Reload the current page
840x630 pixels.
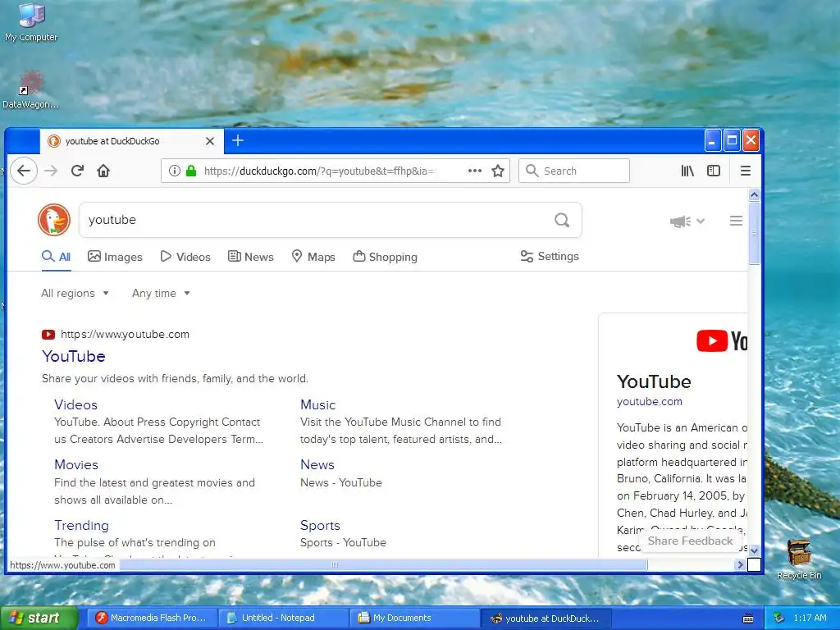tap(77, 171)
